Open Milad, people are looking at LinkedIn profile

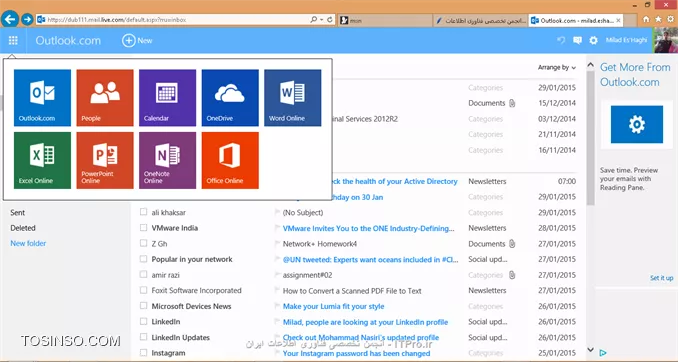click(365, 322)
